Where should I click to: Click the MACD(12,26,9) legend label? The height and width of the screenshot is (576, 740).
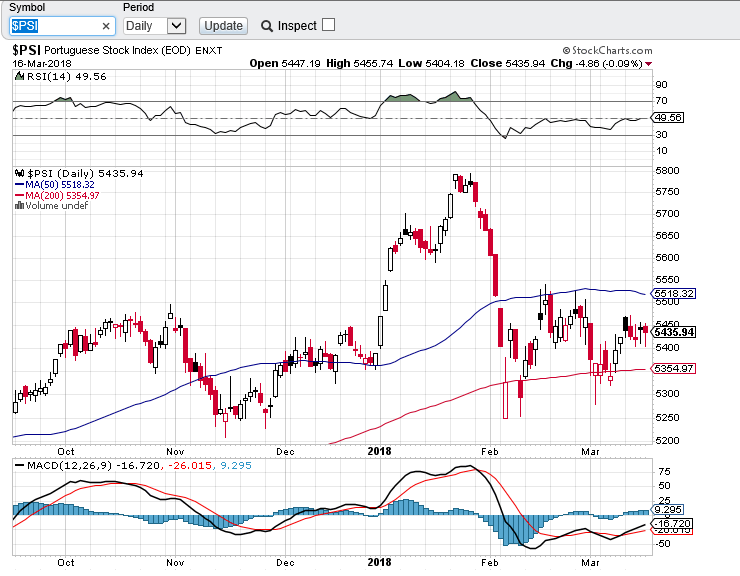point(69,466)
